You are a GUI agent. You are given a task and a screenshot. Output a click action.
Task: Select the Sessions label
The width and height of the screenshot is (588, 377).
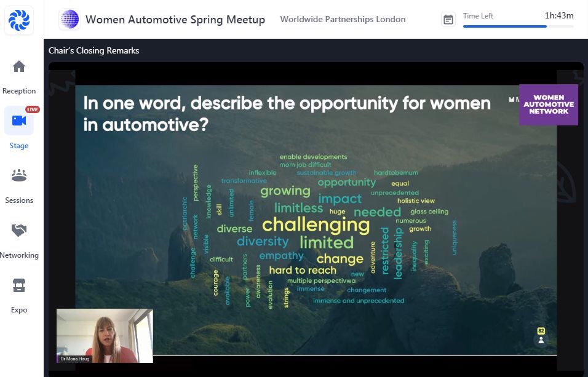coord(19,200)
